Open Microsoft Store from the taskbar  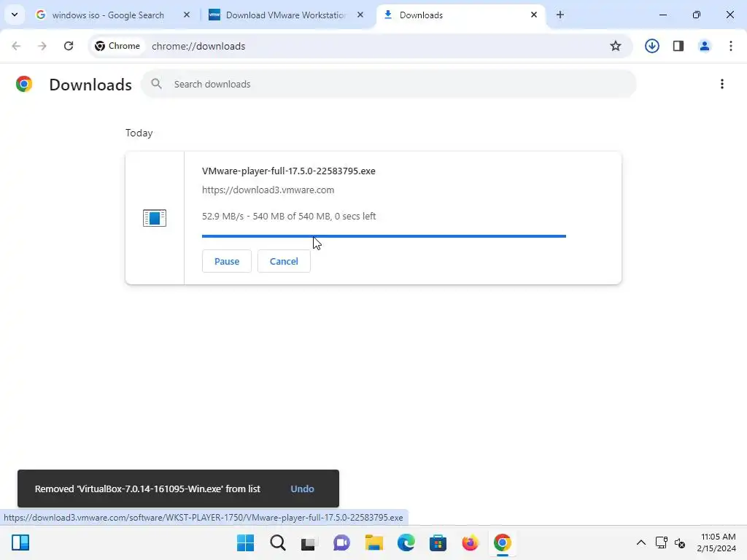438,542
